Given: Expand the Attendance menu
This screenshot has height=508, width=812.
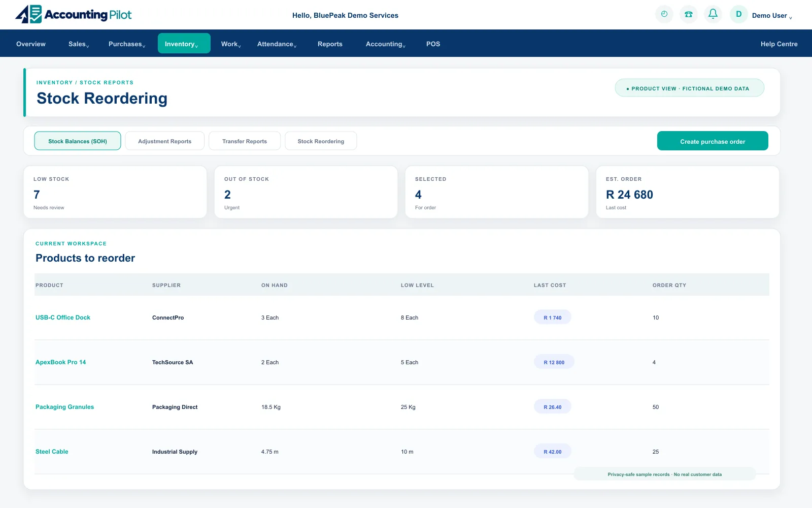Looking at the screenshot, I should (277, 44).
